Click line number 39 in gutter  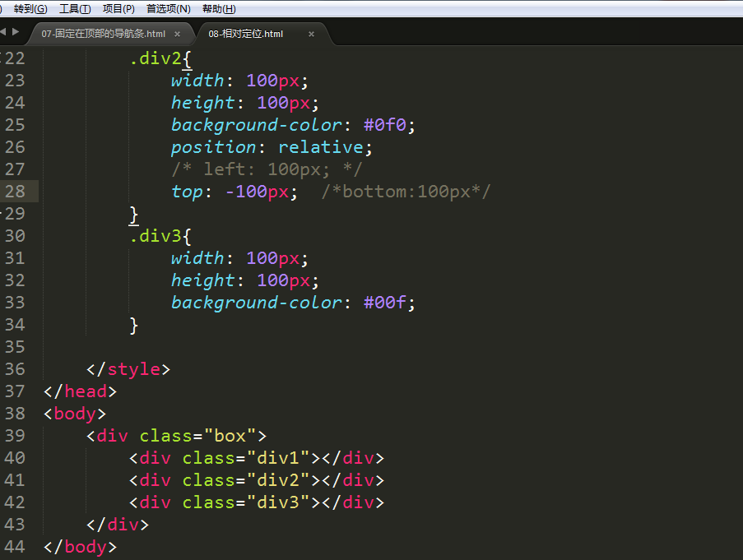click(15, 436)
